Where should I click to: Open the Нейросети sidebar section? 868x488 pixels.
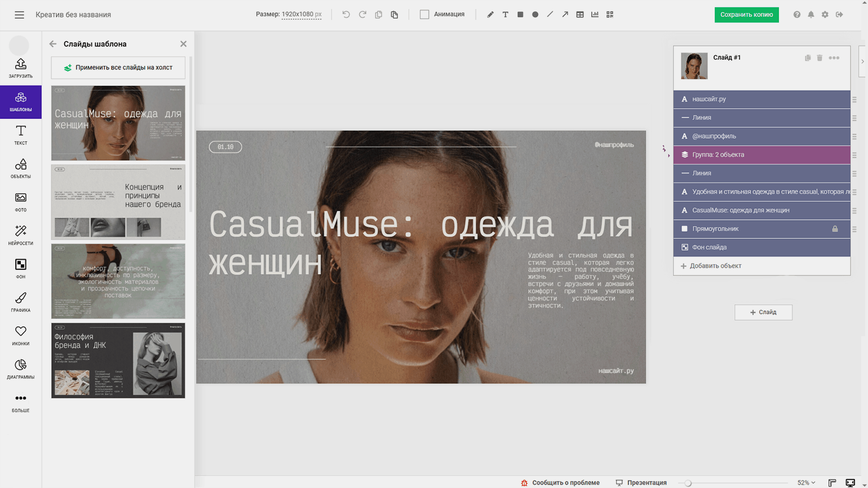(21, 236)
